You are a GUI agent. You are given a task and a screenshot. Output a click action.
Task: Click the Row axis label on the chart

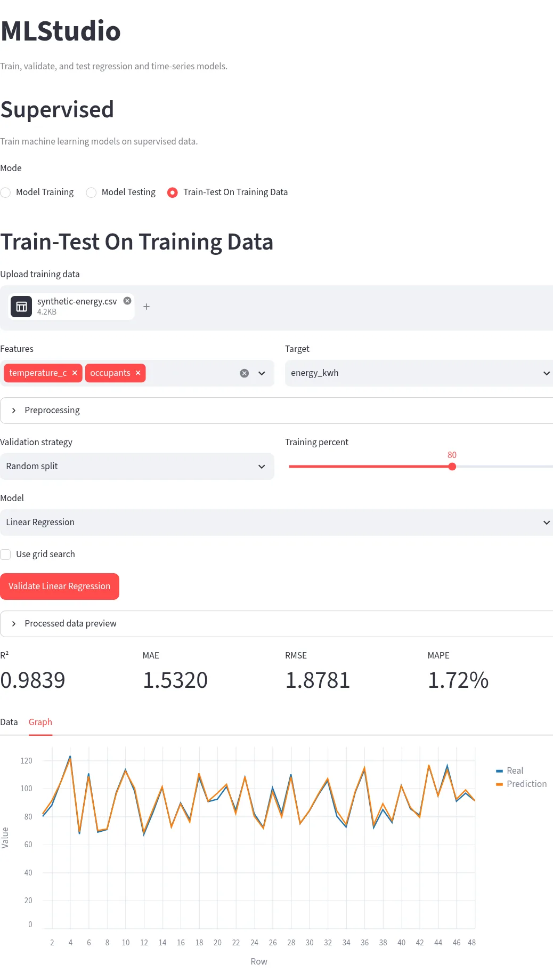tap(259, 961)
